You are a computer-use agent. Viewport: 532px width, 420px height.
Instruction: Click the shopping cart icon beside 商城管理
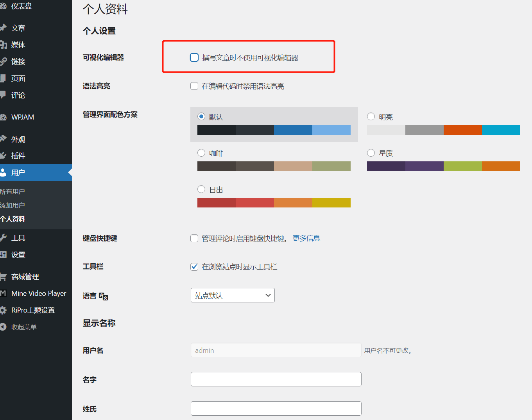[x=3, y=277]
